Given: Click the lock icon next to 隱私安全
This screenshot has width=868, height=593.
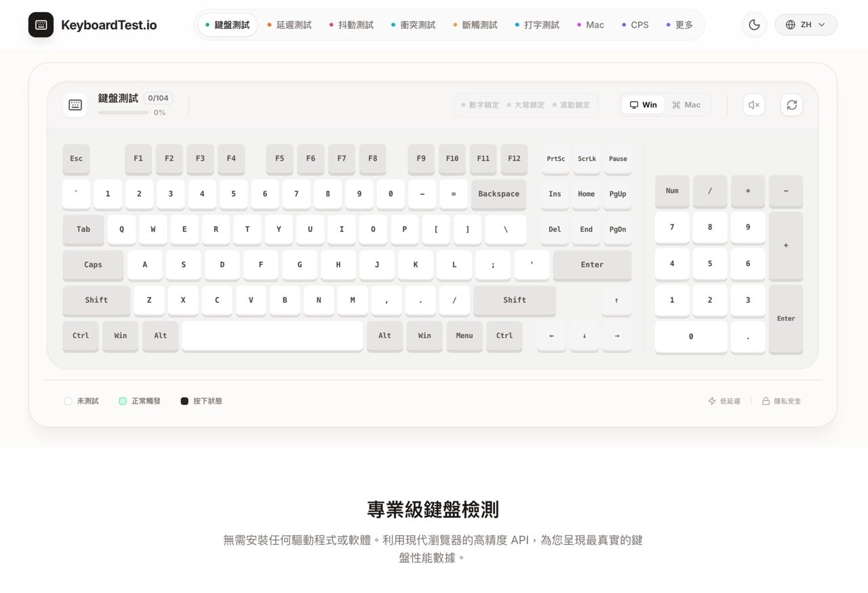Looking at the screenshot, I should [766, 401].
